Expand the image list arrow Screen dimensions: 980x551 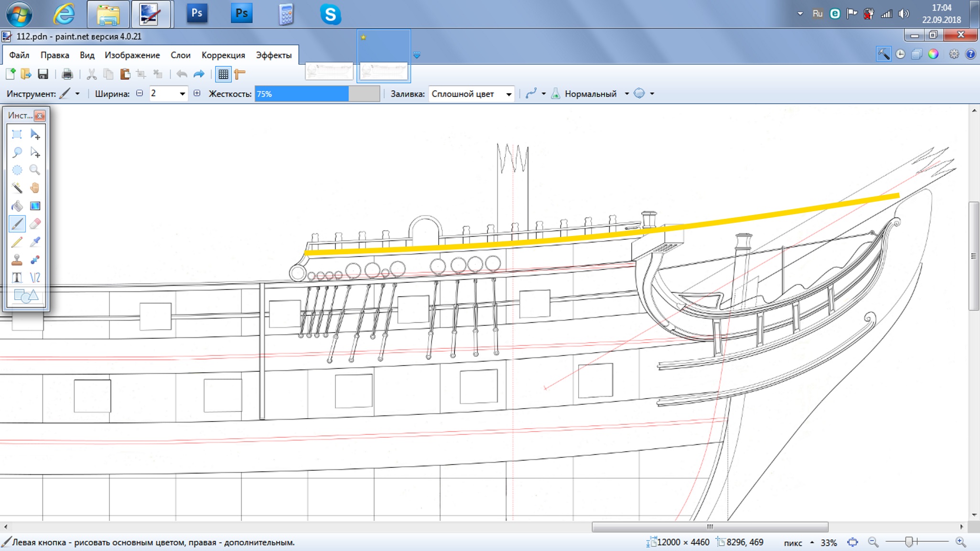[417, 55]
